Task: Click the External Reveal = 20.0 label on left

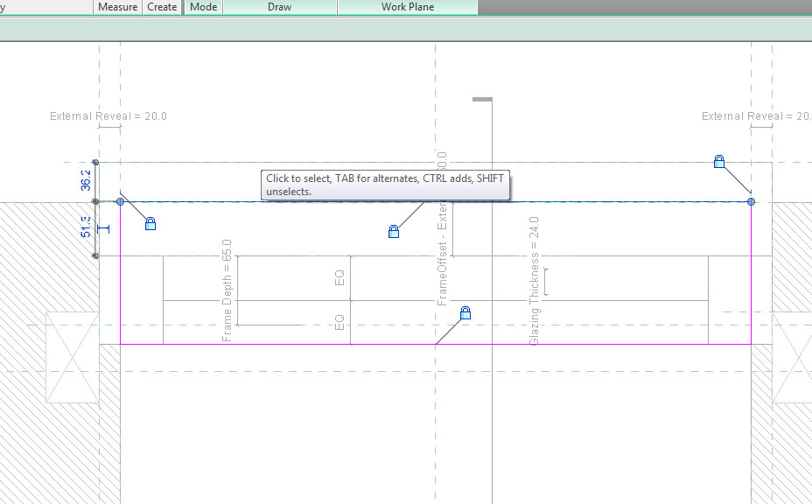Action: (108, 115)
